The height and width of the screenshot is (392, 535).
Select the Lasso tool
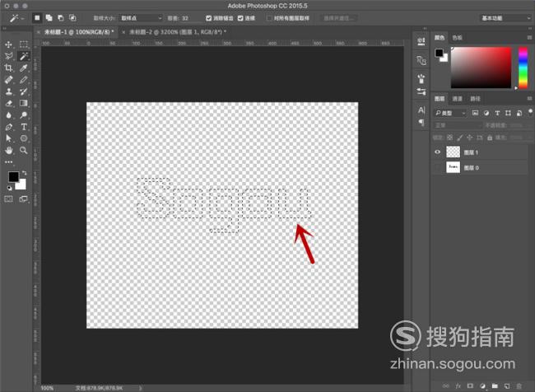(8, 56)
